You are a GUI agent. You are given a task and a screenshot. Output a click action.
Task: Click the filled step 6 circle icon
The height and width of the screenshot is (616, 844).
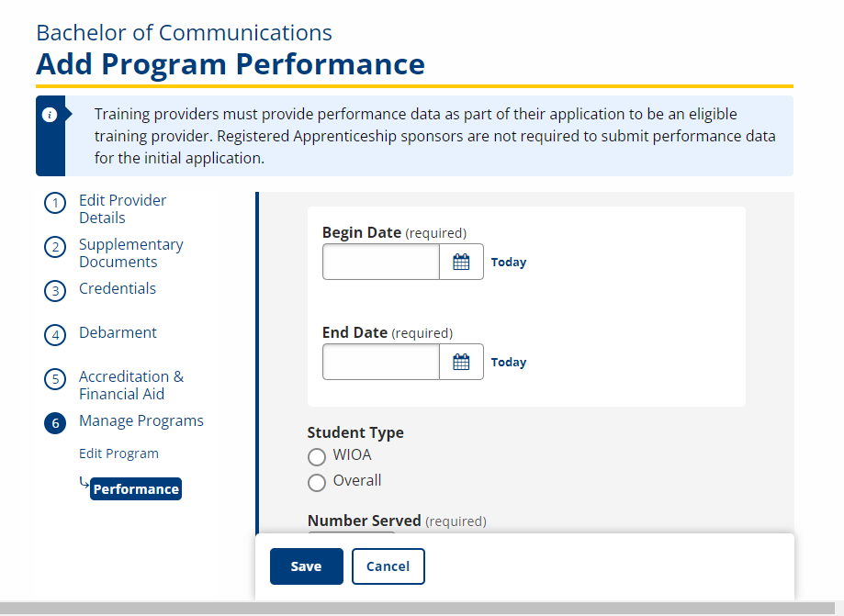tap(55, 423)
